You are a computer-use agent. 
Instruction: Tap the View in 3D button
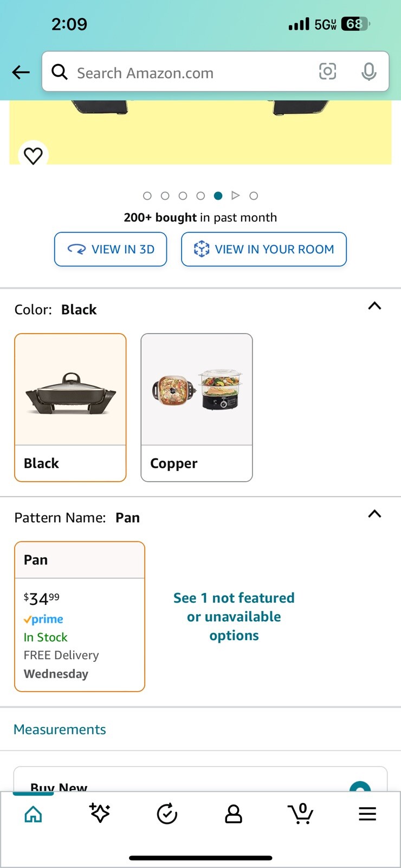pyautogui.click(x=111, y=249)
